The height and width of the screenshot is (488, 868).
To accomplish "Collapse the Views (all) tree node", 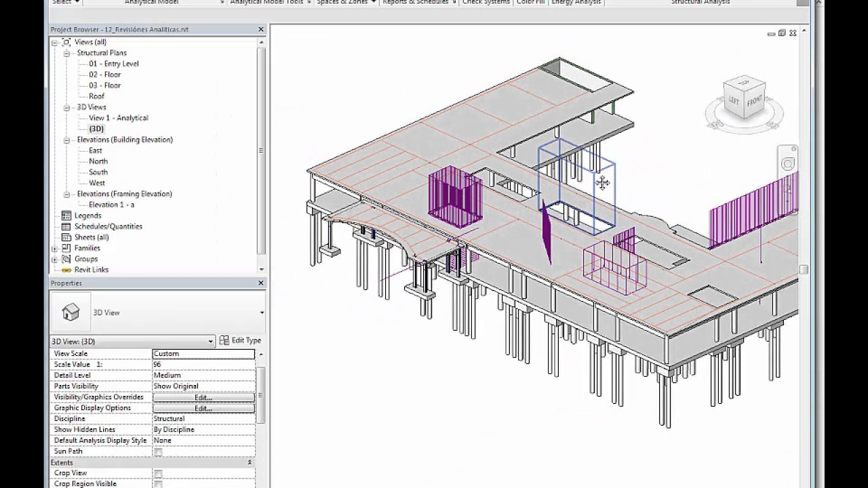I will pyautogui.click(x=55, y=42).
